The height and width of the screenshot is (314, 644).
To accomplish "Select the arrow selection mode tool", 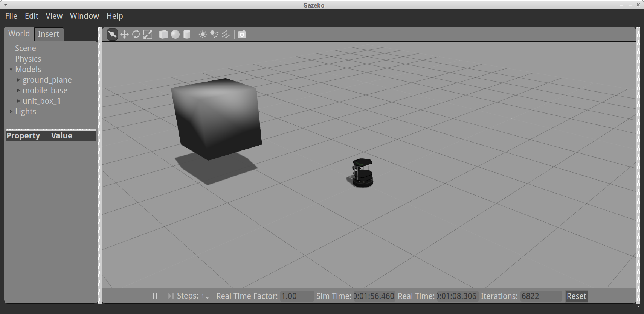I will (112, 35).
